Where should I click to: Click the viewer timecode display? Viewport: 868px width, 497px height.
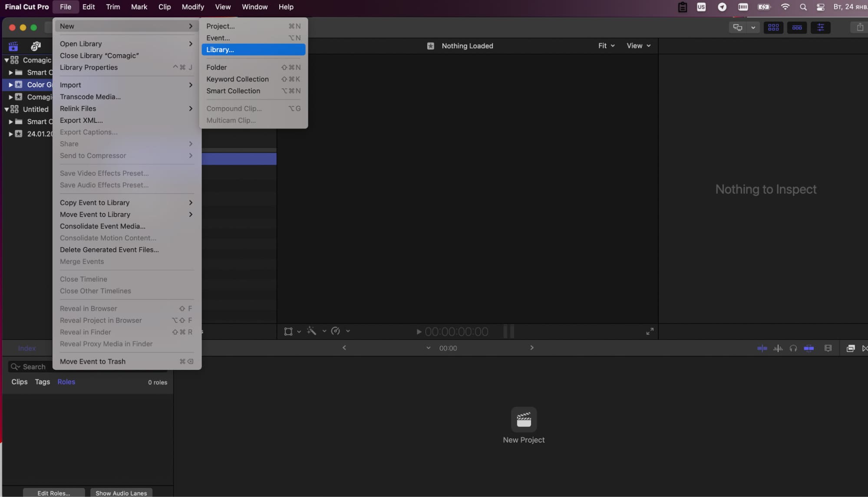456,332
